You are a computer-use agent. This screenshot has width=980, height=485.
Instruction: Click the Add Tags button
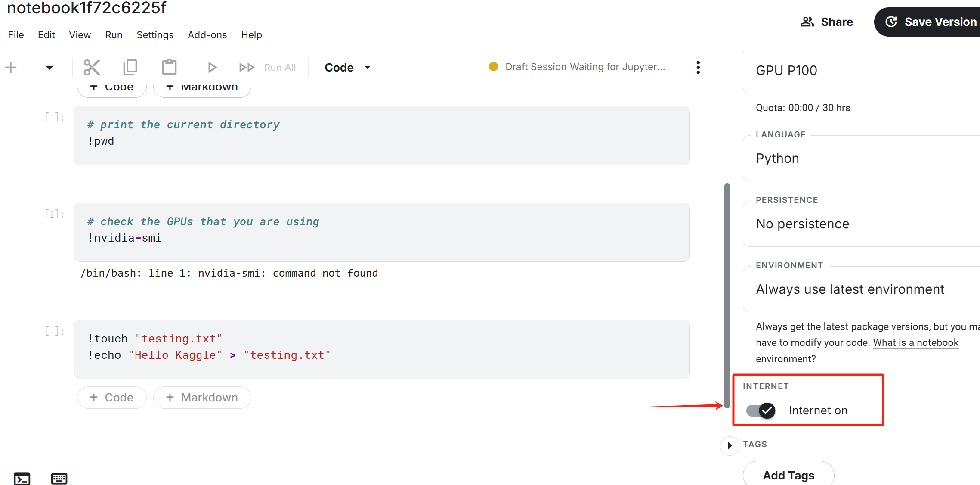click(788, 475)
